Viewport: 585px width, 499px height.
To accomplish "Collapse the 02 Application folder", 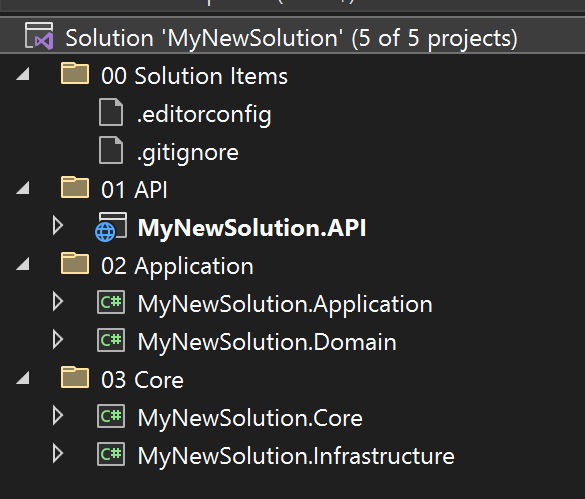I will click(x=23, y=264).
